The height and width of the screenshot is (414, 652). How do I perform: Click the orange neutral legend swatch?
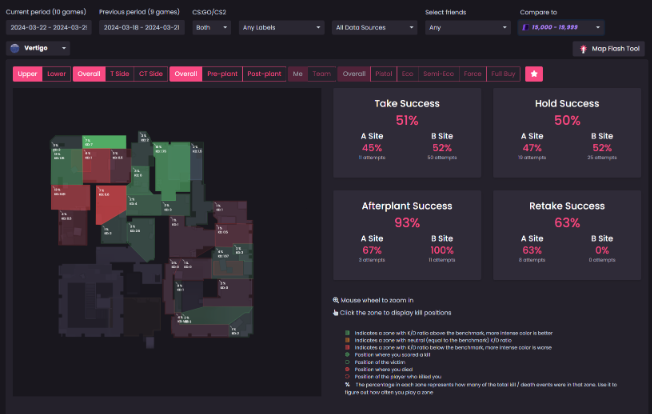pyautogui.click(x=347, y=340)
